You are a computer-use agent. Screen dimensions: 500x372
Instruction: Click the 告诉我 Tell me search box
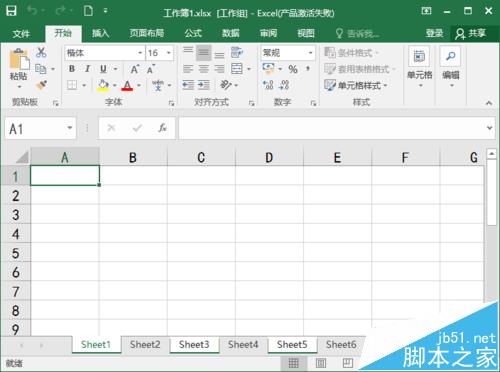[x=358, y=33]
